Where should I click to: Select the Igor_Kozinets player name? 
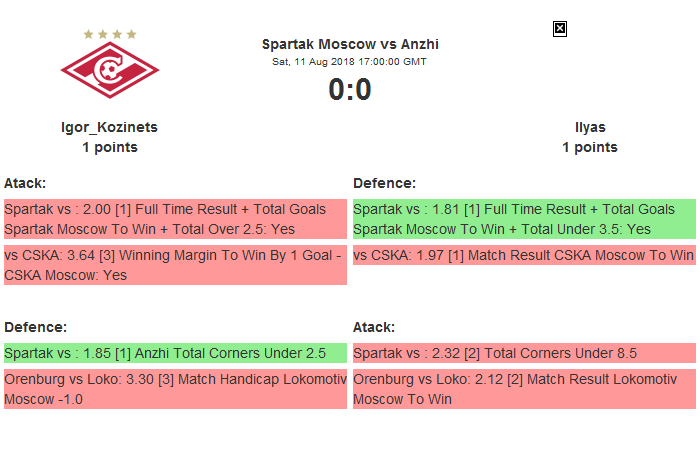[110, 127]
